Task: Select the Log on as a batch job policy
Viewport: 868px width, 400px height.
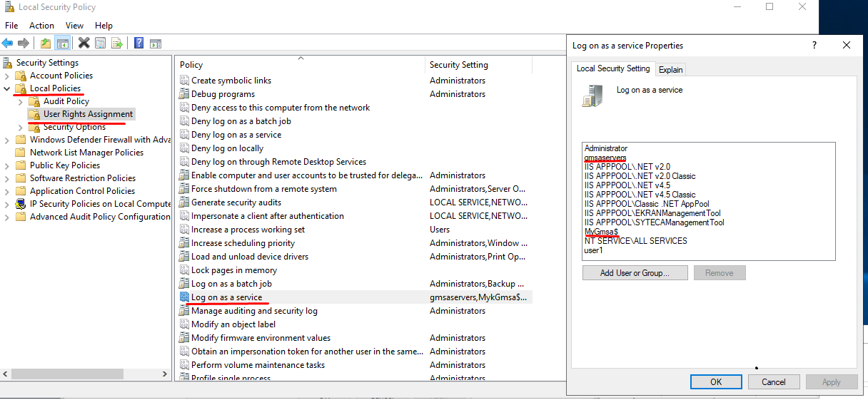Action: tap(231, 284)
